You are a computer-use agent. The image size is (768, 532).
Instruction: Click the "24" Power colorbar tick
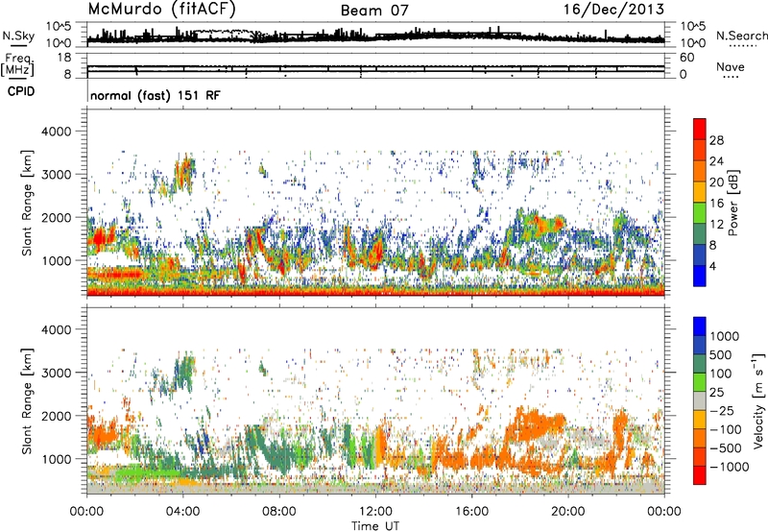click(x=716, y=161)
